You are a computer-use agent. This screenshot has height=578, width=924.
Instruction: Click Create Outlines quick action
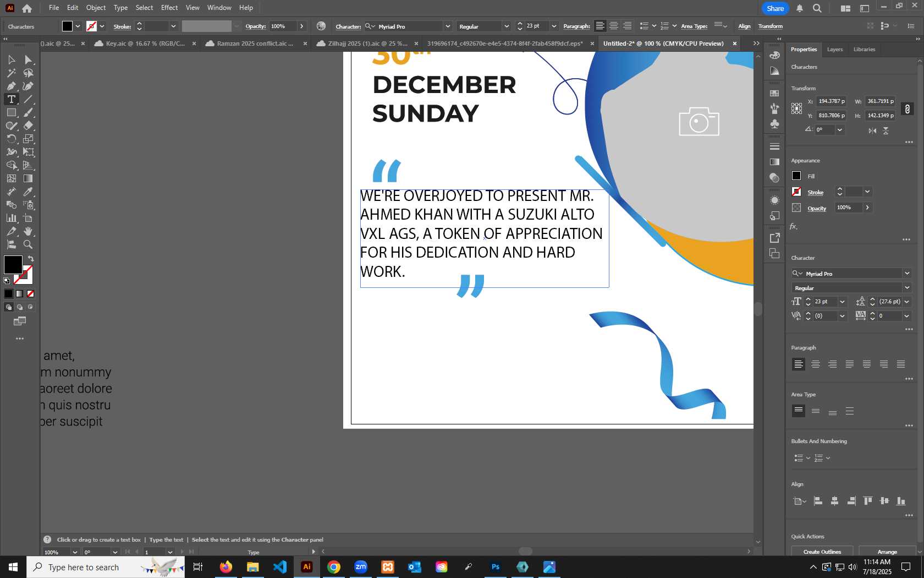point(822,552)
